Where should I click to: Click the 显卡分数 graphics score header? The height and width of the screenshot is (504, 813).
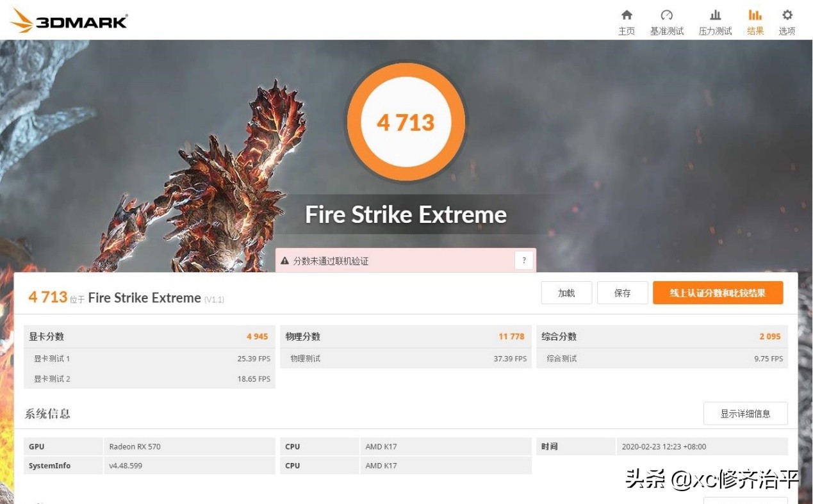pyautogui.click(x=49, y=336)
